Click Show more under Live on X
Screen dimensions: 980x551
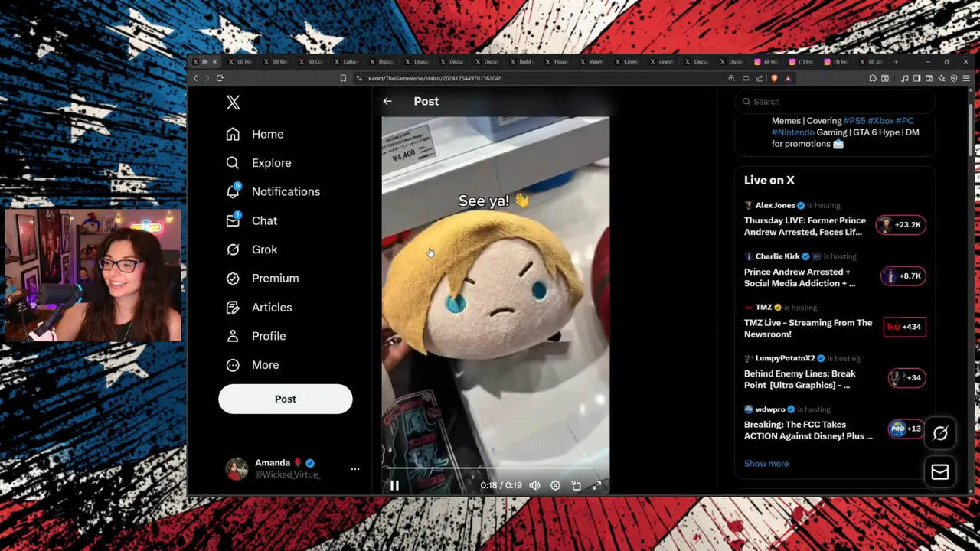coord(766,464)
